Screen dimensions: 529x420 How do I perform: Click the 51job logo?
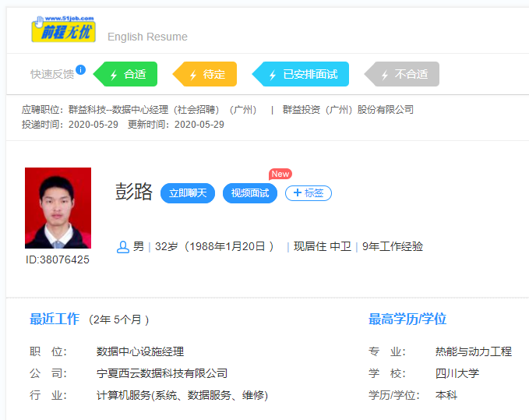63,29
